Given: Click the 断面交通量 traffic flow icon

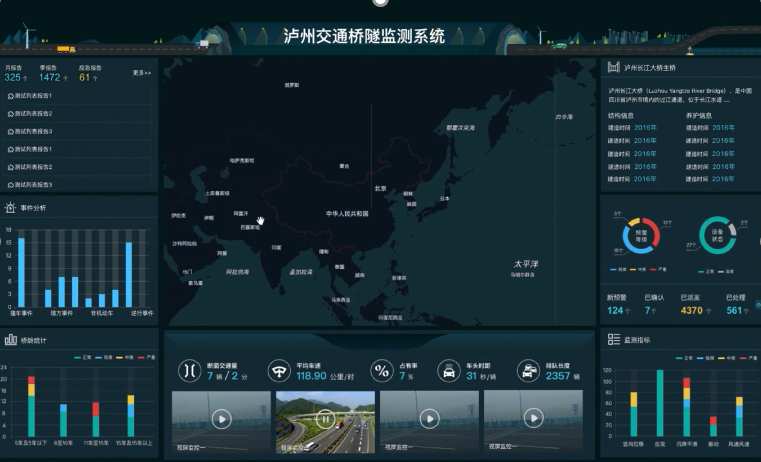Looking at the screenshot, I should pyautogui.click(x=188, y=370).
